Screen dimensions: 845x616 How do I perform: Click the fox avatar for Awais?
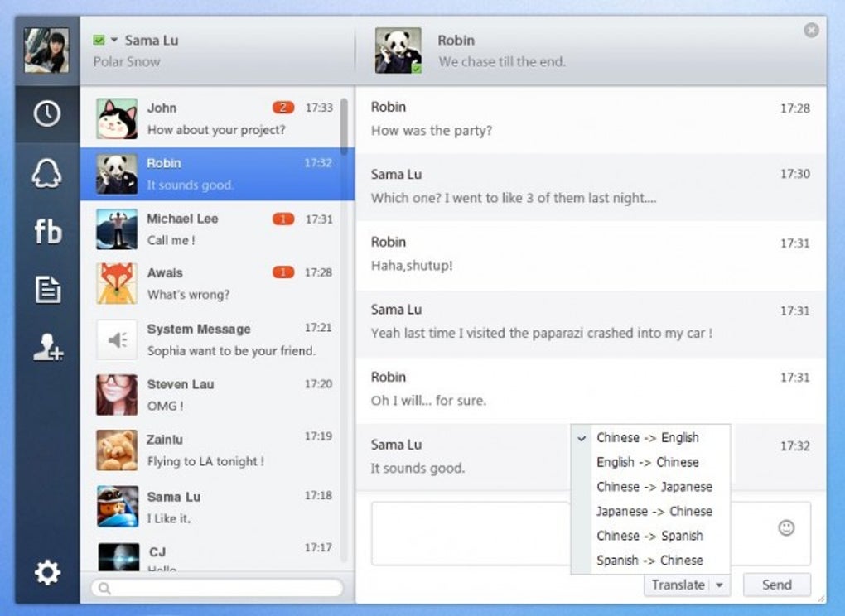pyautogui.click(x=117, y=284)
